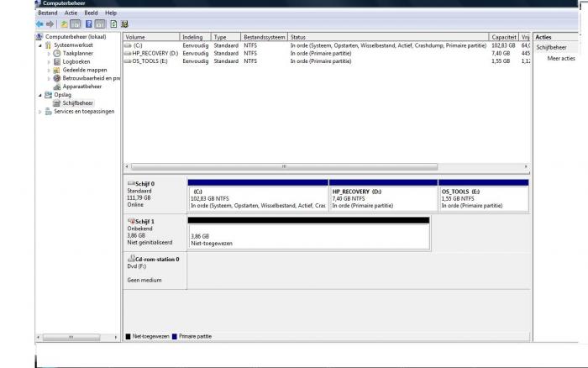Screen dimensions: 588x368
Task: Sort by the Type column header
Action: [x=226, y=37]
